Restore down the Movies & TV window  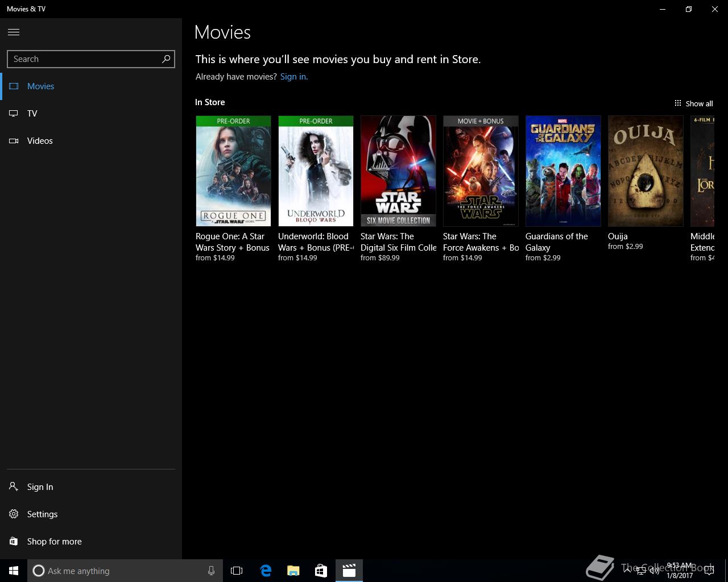[689, 9]
